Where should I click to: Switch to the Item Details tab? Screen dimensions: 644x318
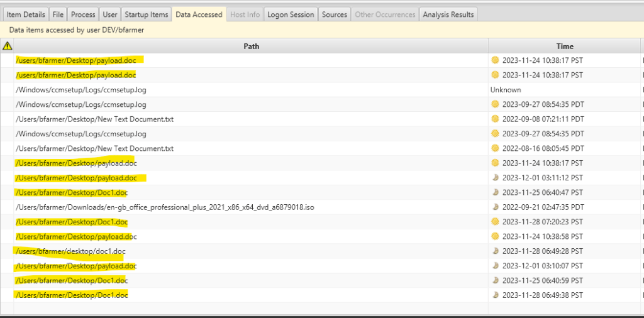[x=25, y=14]
